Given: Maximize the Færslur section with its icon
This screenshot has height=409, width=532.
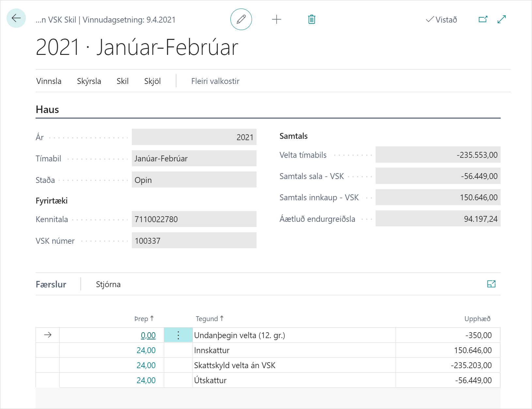Looking at the screenshot, I should [x=491, y=284].
